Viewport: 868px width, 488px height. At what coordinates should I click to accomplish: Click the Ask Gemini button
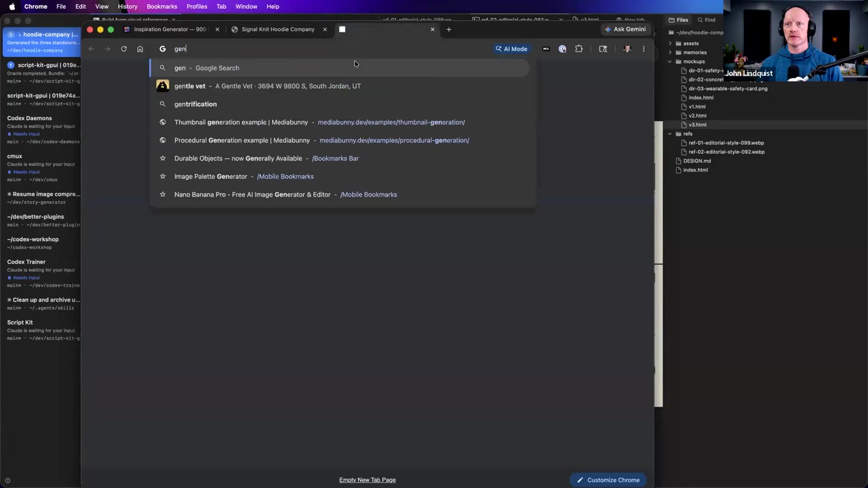click(x=625, y=29)
